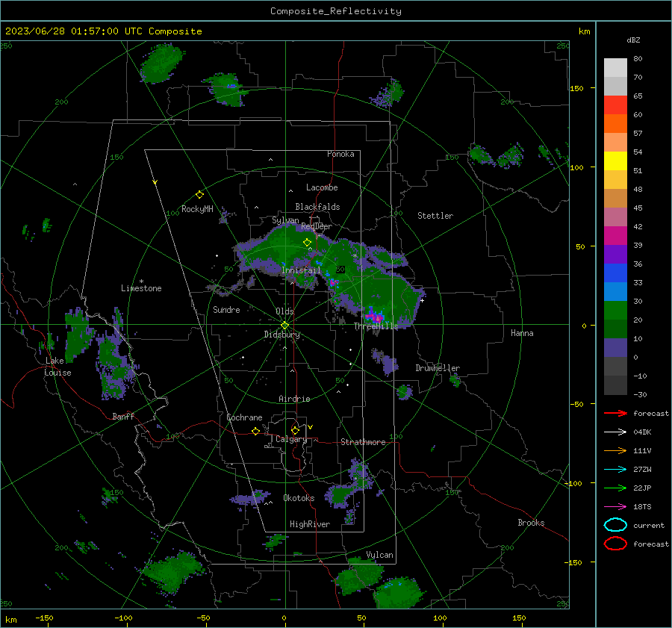Select the blue 33-36 dBZ swatch
Image resolution: width=672 pixels, height=628 pixels.
pos(615,273)
